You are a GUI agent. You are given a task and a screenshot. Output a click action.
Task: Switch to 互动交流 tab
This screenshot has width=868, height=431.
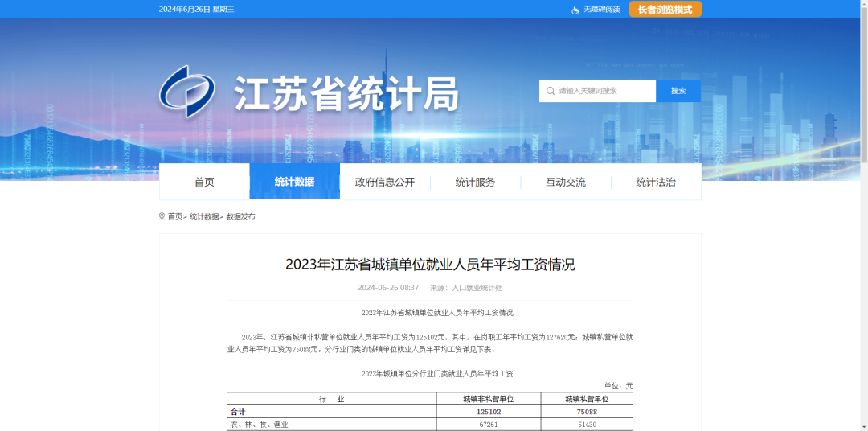tap(566, 182)
